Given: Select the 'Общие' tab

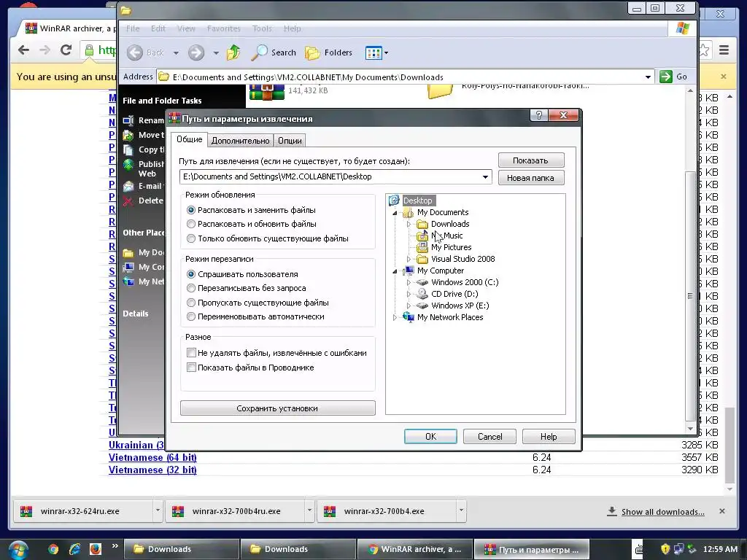Looking at the screenshot, I should [x=189, y=139].
